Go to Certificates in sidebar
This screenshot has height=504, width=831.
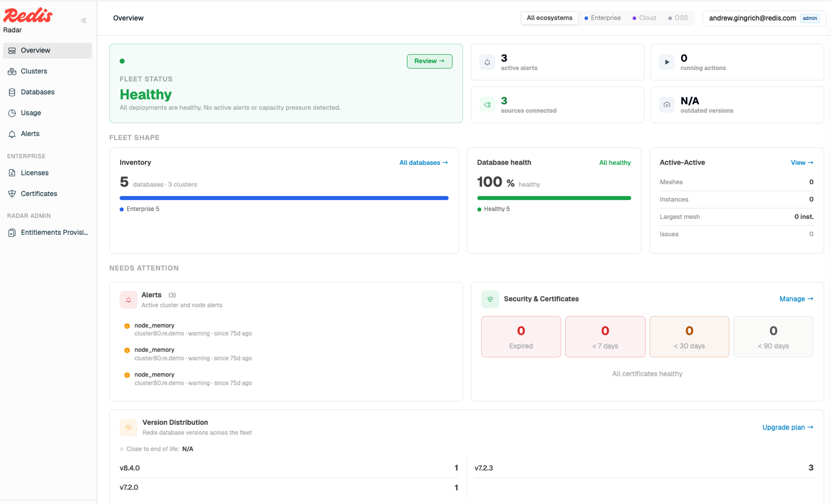48,194
